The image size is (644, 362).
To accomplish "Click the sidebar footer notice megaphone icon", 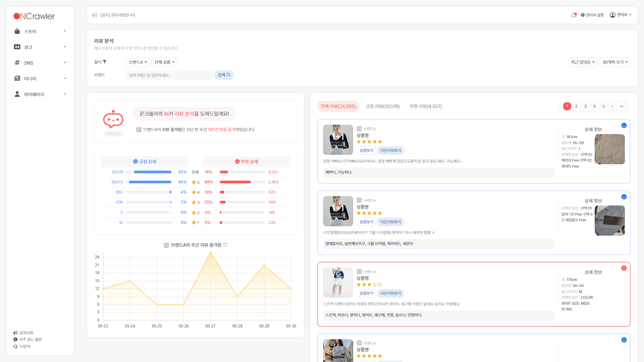I will coord(15,333).
